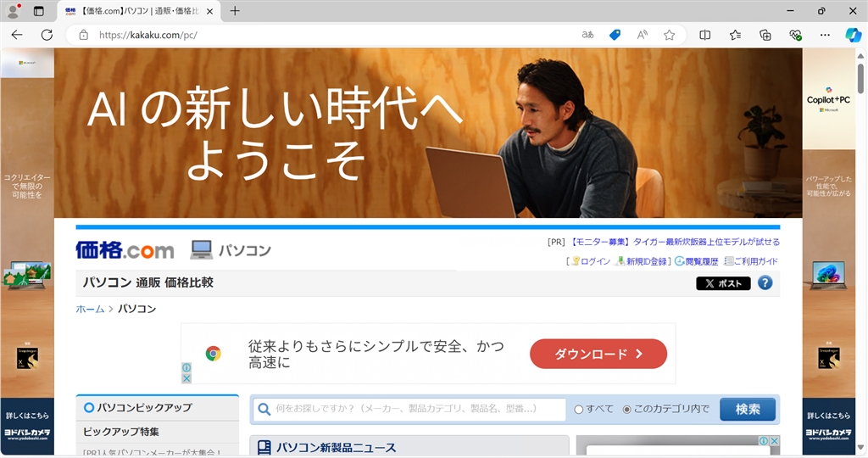This screenshot has height=458, width=868.
Task: Open the Copilot sidebar icon
Action: (x=853, y=35)
